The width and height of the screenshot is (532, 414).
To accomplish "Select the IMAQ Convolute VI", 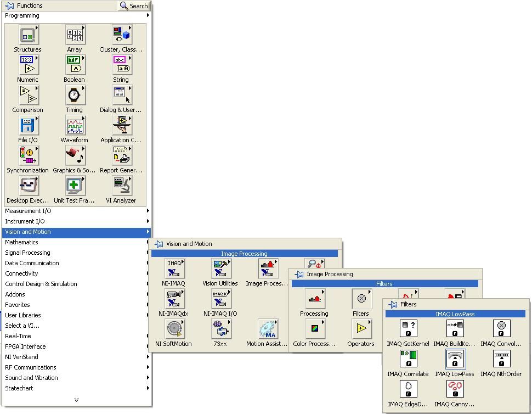I will 501,329.
